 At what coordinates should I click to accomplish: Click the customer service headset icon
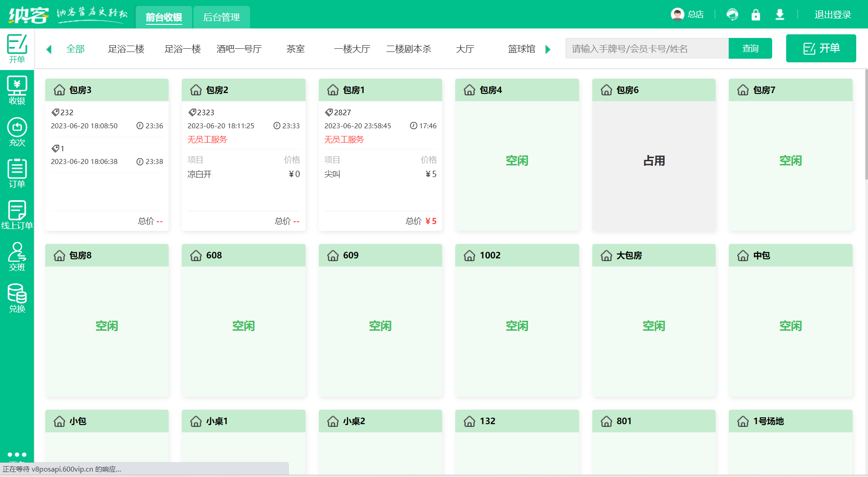732,14
